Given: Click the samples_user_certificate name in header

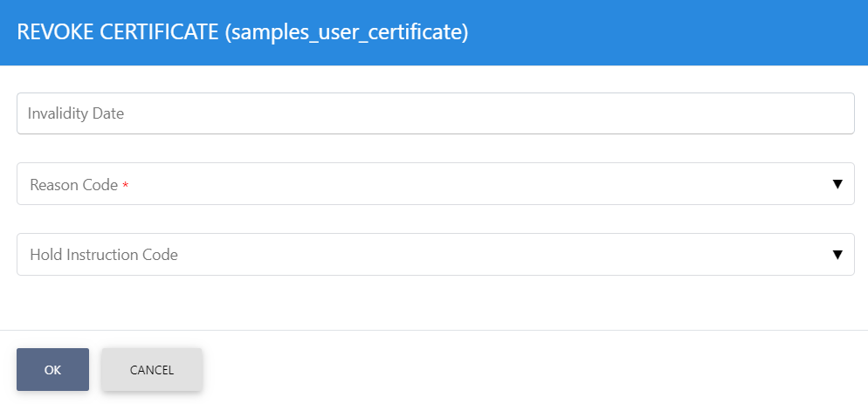Looking at the screenshot, I should (x=346, y=32).
